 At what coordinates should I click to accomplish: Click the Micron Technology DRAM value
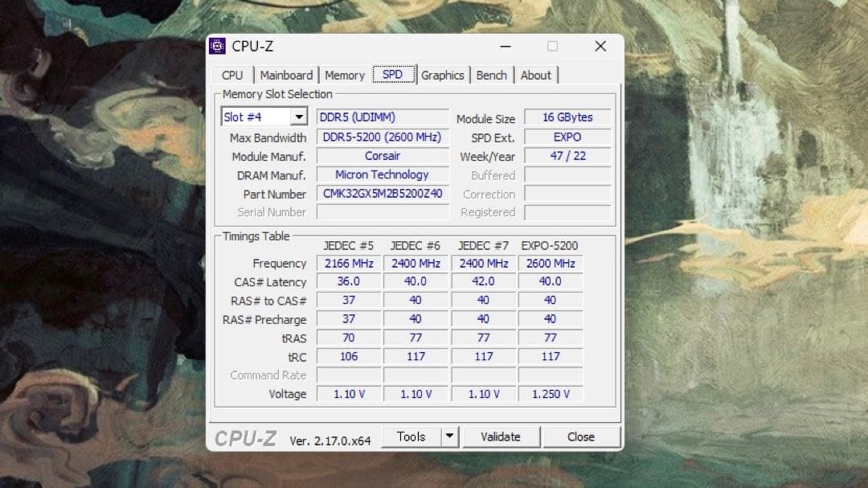click(x=383, y=174)
